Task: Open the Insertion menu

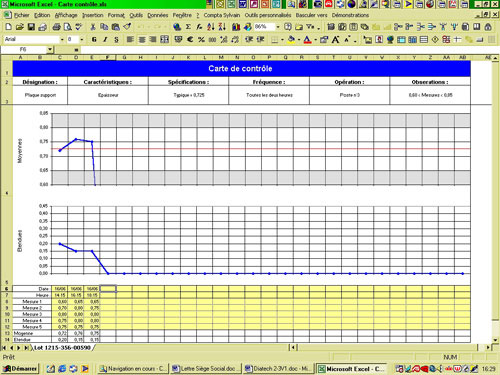Action: click(x=93, y=15)
